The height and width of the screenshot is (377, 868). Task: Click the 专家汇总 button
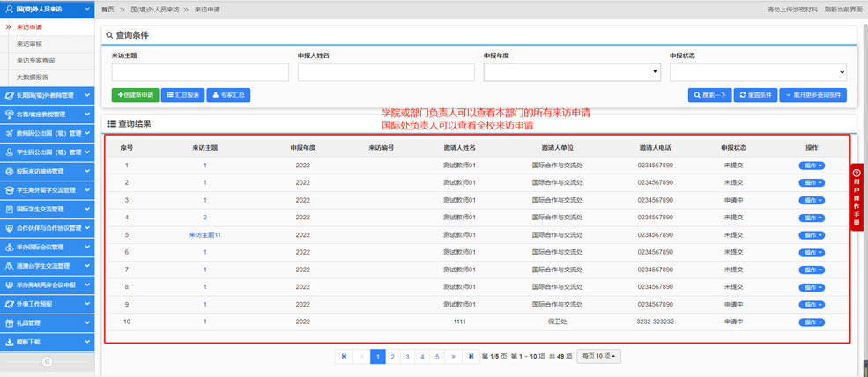point(228,94)
